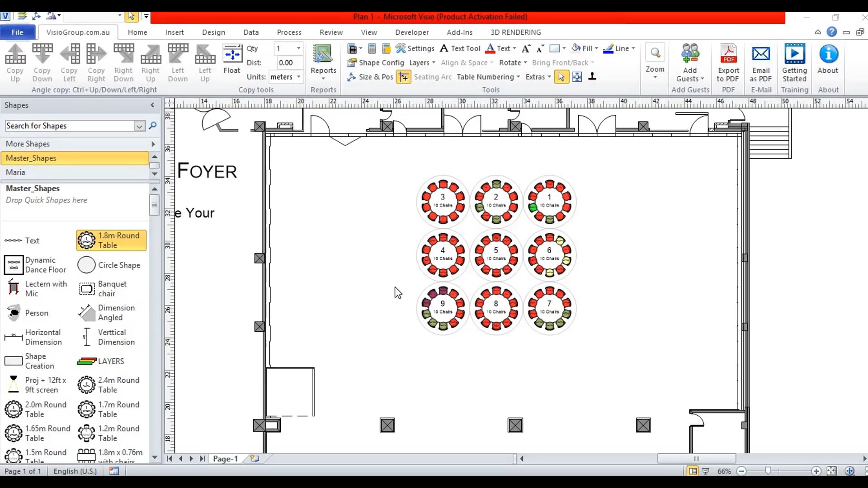This screenshot has width=868, height=488.
Task: Select the Lectern with Mic shape
Action: (x=38, y=288)
